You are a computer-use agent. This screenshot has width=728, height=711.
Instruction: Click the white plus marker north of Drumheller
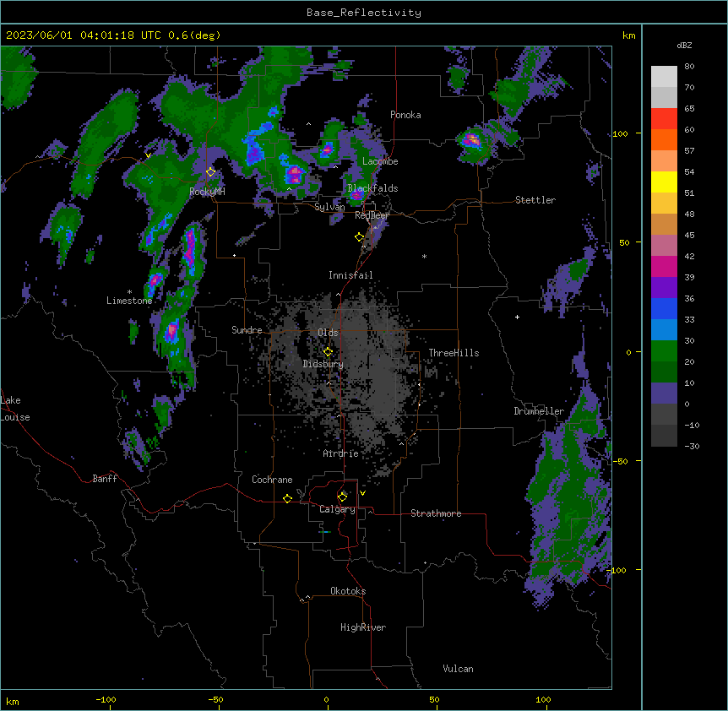pos(517,317)
